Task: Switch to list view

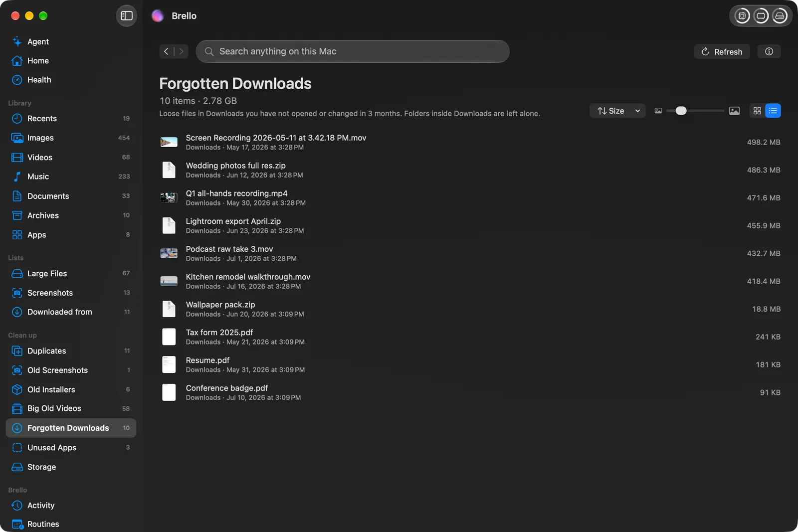Action: pos(773,111)
